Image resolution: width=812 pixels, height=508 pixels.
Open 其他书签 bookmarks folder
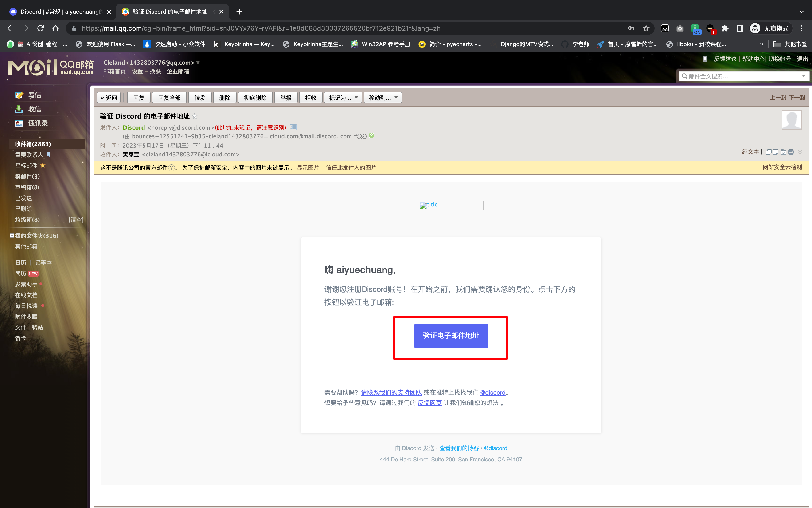click(790, 44)
